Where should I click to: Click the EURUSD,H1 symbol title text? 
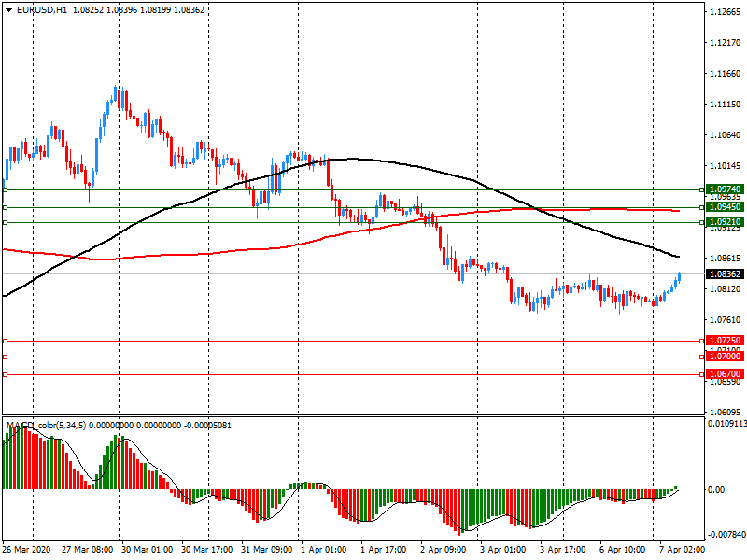point(42,10)
